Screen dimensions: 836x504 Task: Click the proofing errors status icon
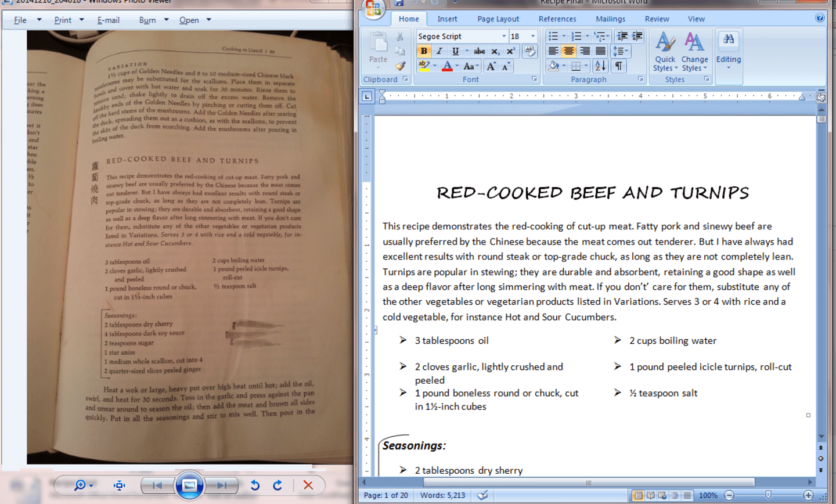pyautogui.click(x=482, y=495)
